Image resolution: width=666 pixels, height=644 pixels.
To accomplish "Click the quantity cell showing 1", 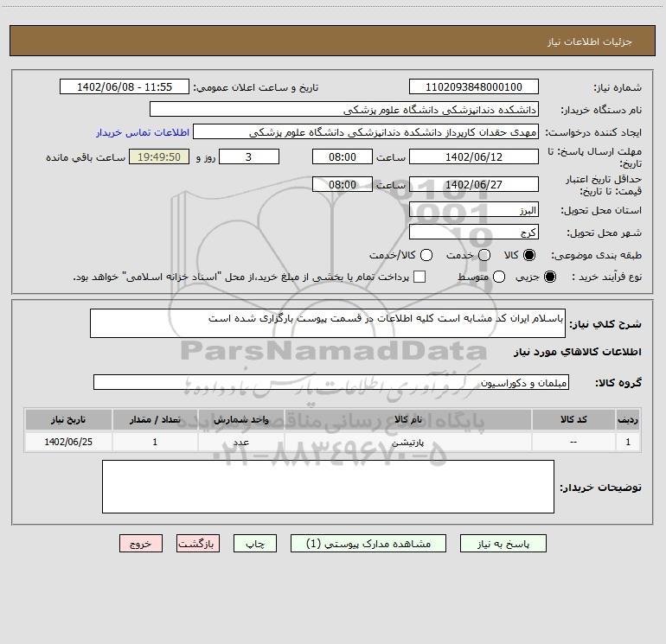I will (x=155, y=443).
